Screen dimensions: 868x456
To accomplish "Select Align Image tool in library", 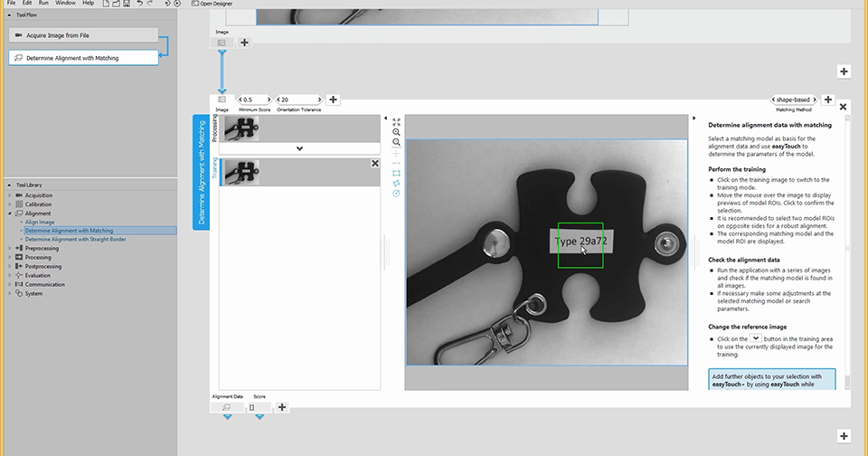I will click(40, 223).
